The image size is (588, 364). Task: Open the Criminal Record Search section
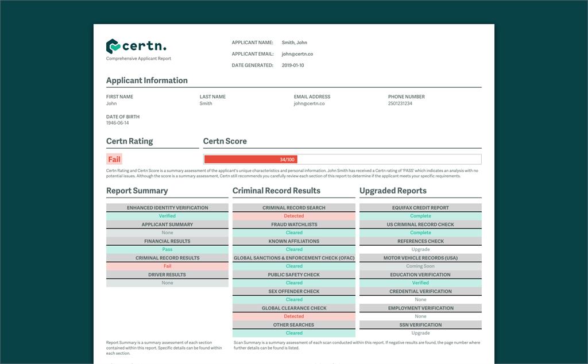(x=293, y=207)
